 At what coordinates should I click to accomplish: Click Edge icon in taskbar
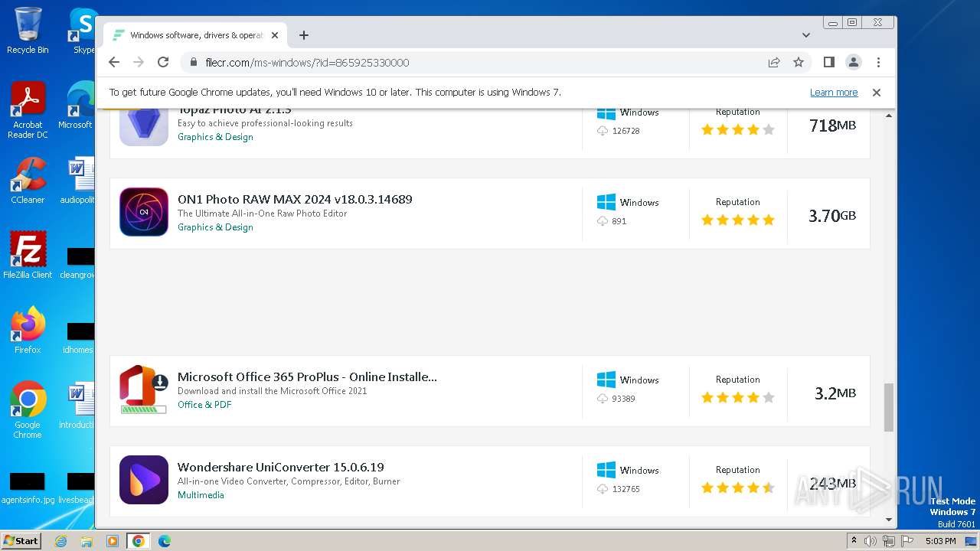tap(164, 541)
